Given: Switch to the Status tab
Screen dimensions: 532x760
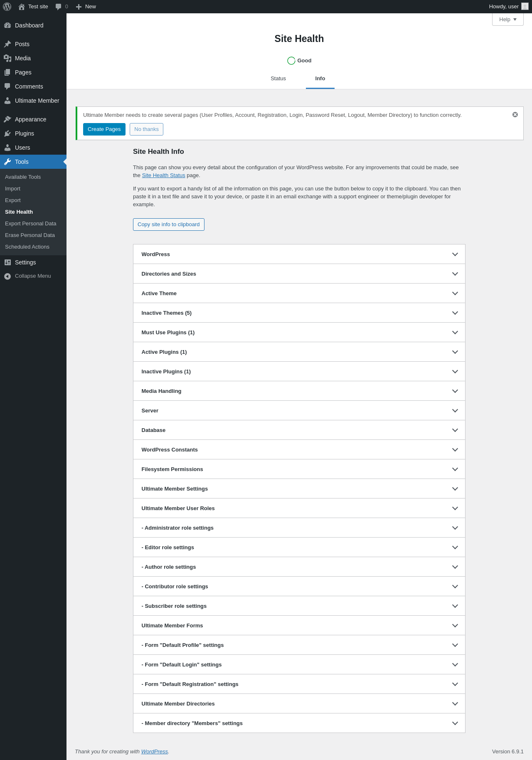Looking at the screenshot, I should (278, 79).
